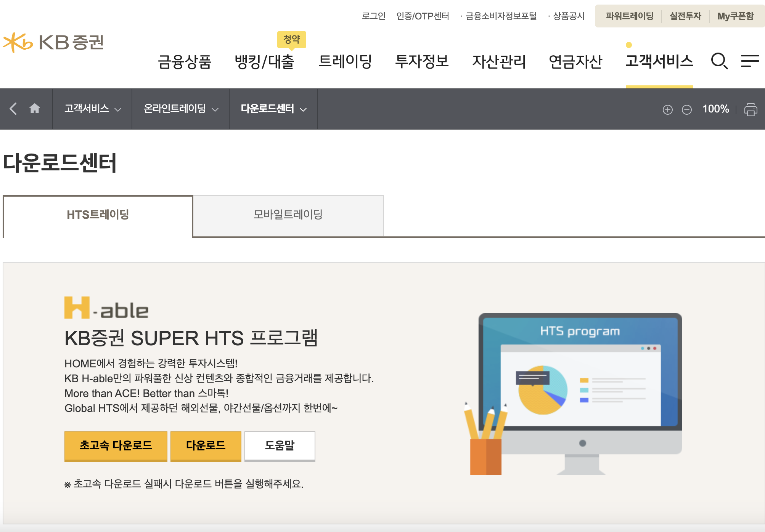Screen dimensions: 765x532
Task: Click the H-able logo image
Action: pyautogui.click(x=106, y=308)
